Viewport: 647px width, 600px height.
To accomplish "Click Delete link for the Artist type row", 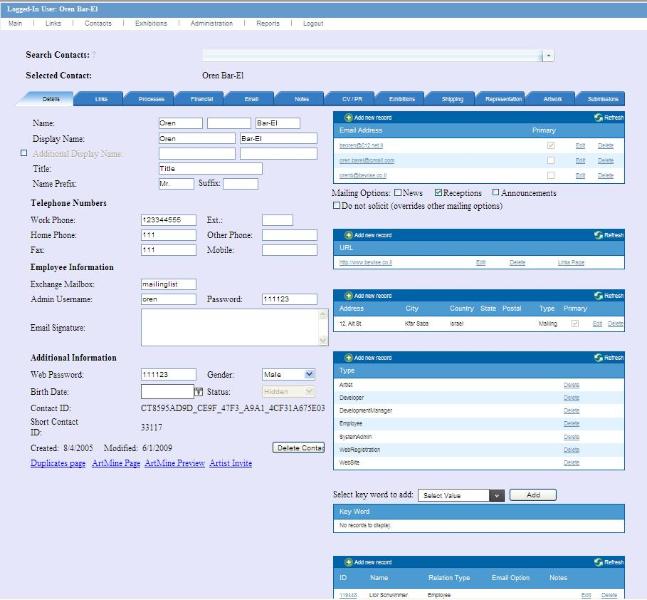I will click(571, 385).
